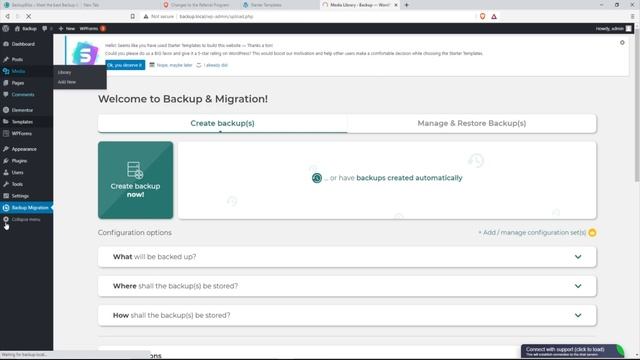Open the WordPress logo menu in admin bar
Image resolution: width=640 pixels, height=360 pixels.
pos(6,29)
